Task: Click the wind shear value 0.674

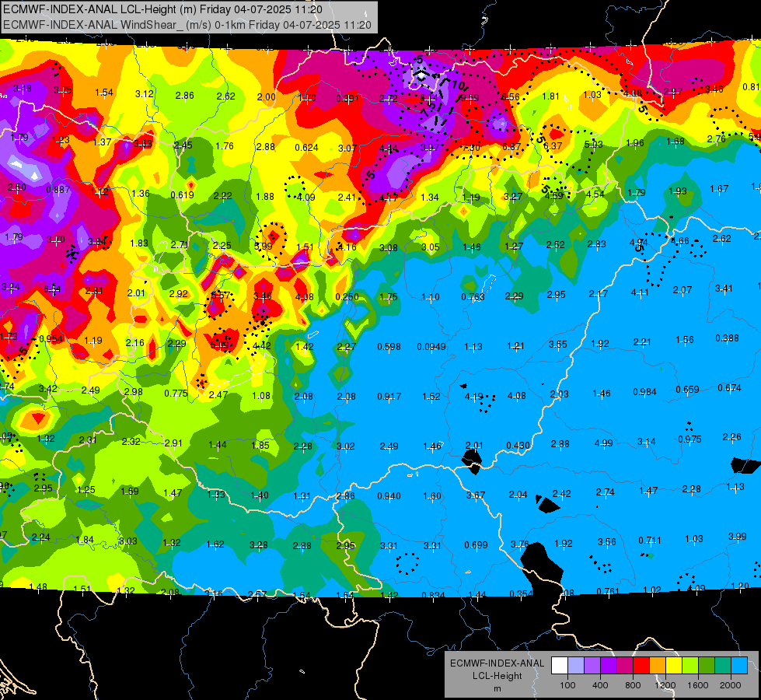Action: coord(729,387)
